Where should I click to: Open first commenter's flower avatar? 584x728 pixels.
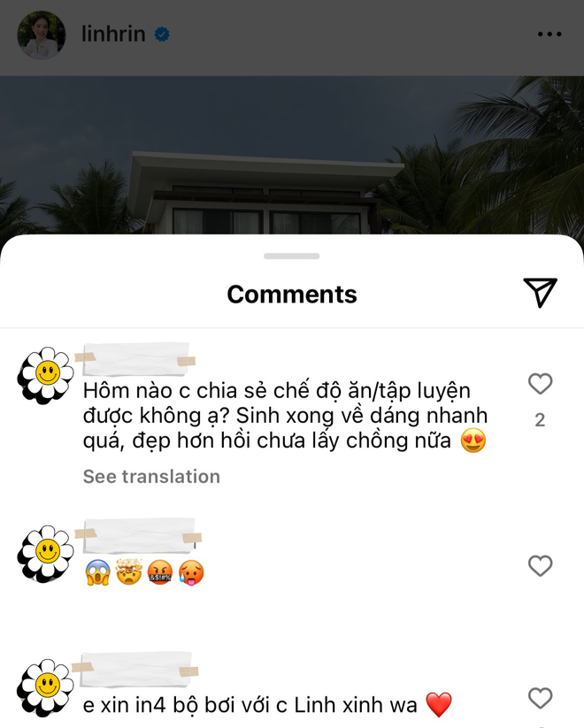(45, 375)
